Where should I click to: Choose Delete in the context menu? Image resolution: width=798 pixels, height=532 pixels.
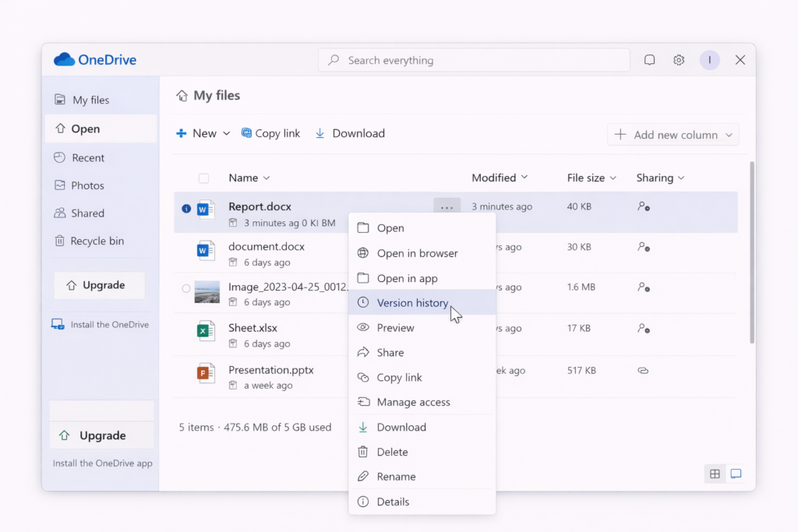point(422,452)
